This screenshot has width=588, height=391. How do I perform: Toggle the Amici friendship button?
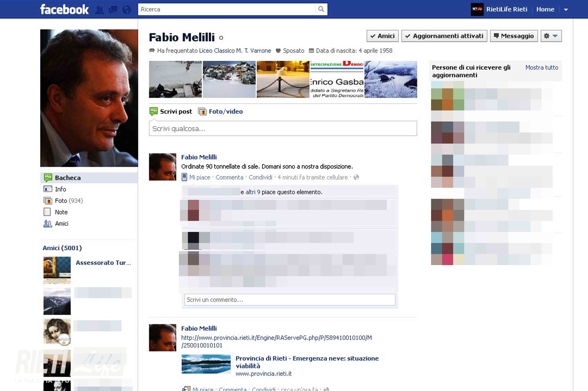click(382, 36)
